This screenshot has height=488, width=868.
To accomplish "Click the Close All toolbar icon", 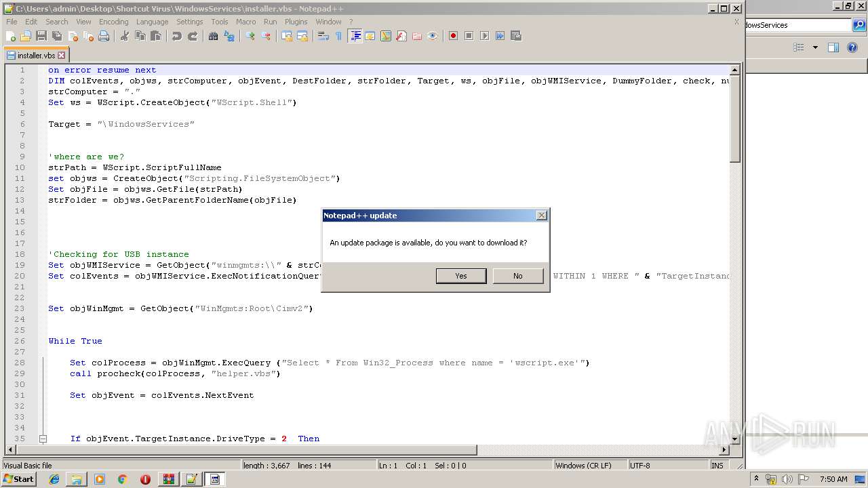I will [x=88, y=36].
